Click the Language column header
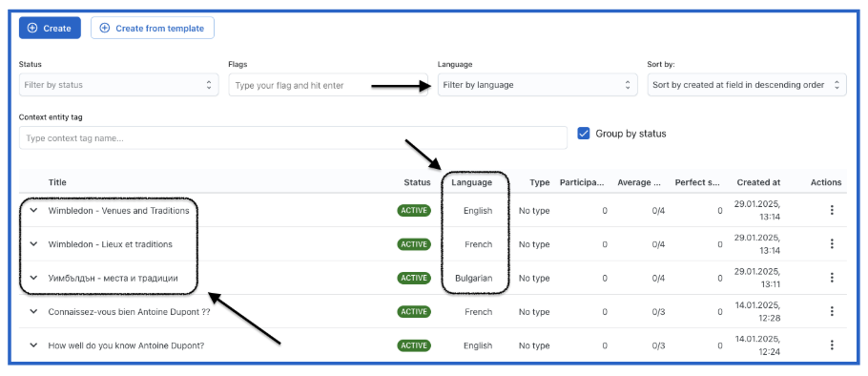 (x=471, y=182)
